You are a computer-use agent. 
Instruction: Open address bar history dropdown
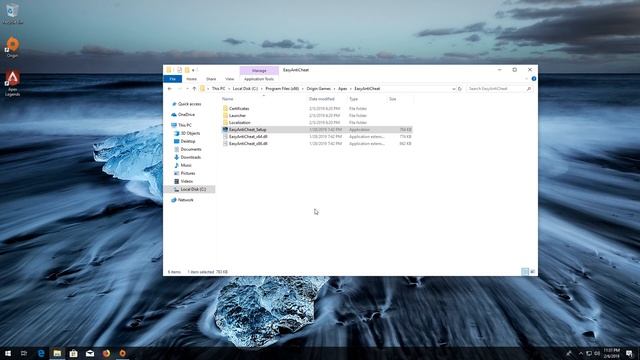453,89
